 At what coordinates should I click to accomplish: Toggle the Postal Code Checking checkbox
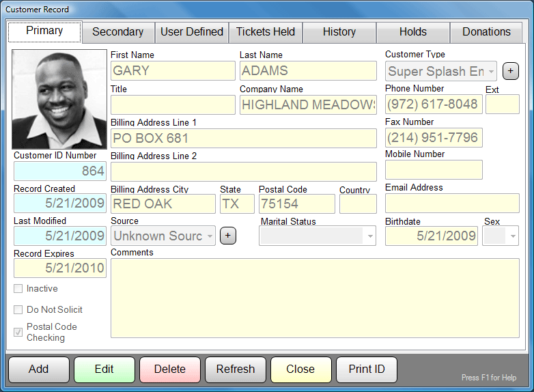click(x=18, y=333)
